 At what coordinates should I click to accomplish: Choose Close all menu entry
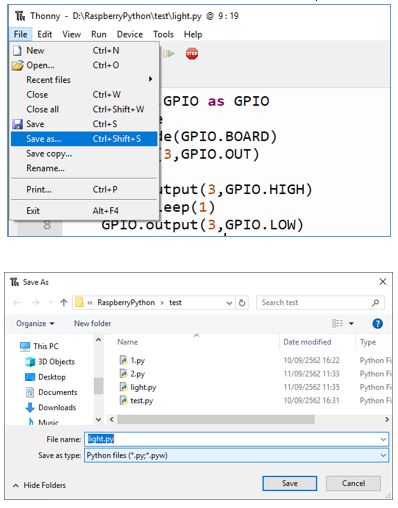pos(84,109)
